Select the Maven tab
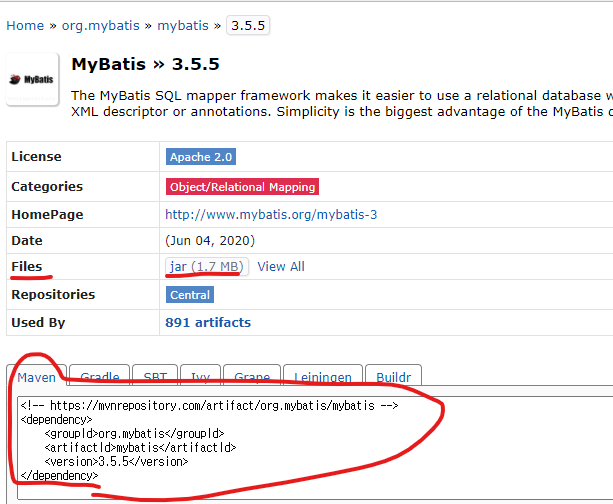 click(37, 377)
